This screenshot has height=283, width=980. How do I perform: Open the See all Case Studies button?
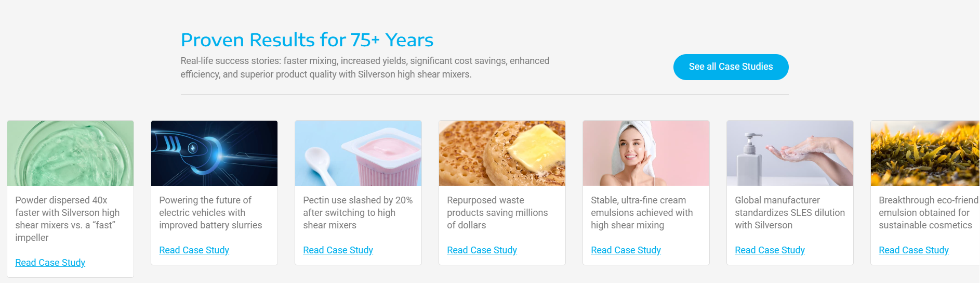[731, 67]
